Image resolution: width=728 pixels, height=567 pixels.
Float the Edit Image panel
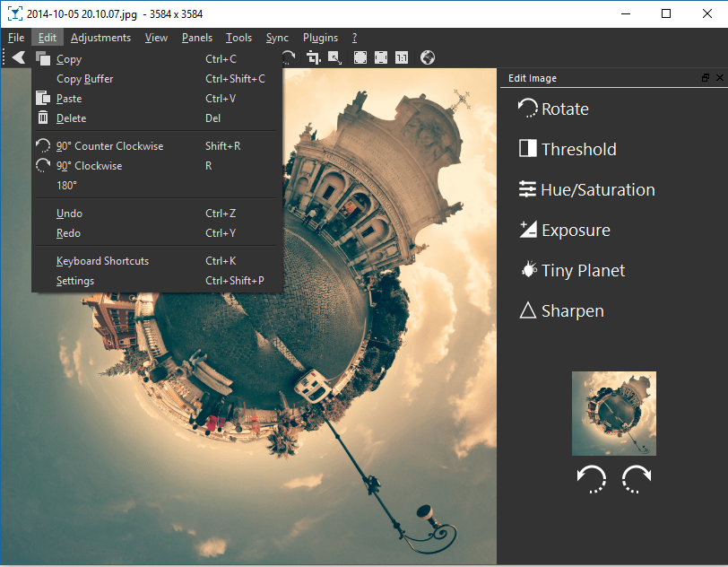[706, 78]
